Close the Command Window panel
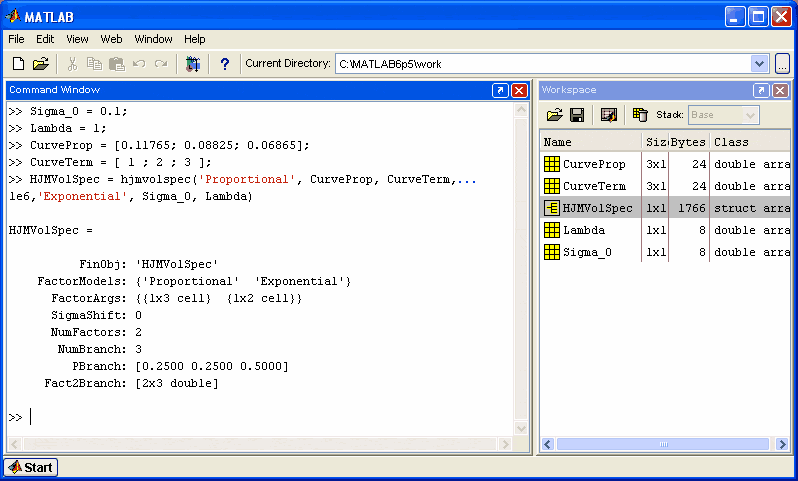 519,90
